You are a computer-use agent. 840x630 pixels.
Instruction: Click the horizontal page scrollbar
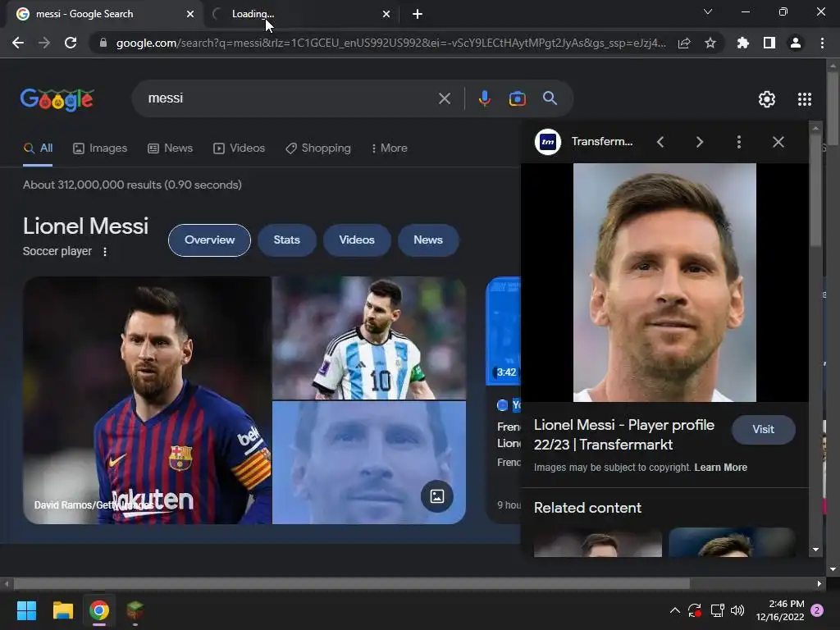[351, 583]
